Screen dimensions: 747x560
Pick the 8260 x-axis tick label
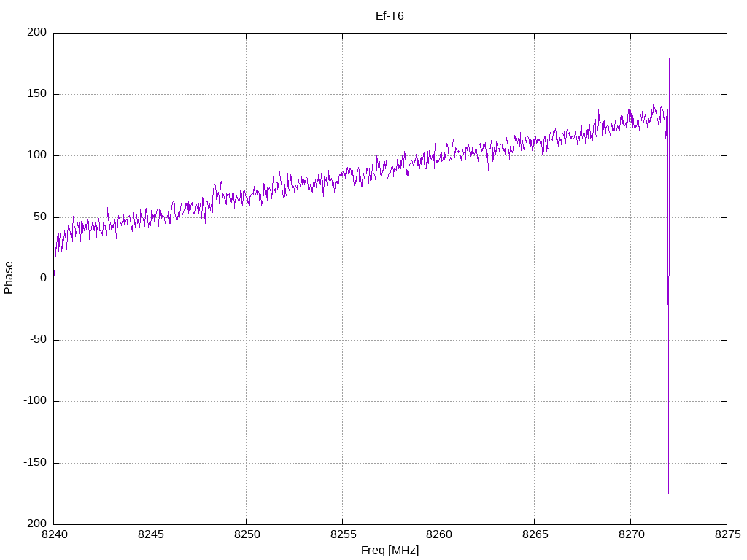coord(438,536)
